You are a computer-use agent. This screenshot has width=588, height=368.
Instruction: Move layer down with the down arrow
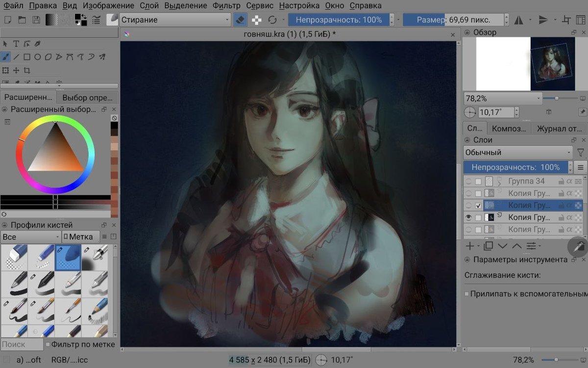503,246
